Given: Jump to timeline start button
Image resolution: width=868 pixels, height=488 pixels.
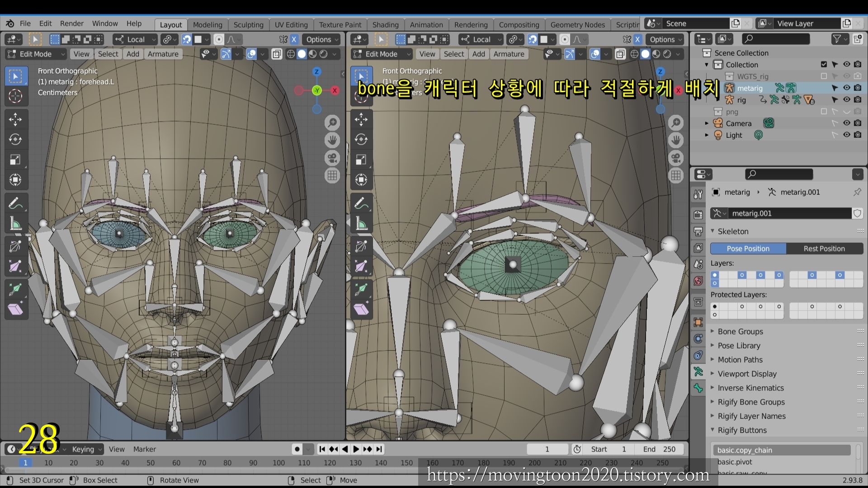Looking at the screenshot, I should [322, 449].
